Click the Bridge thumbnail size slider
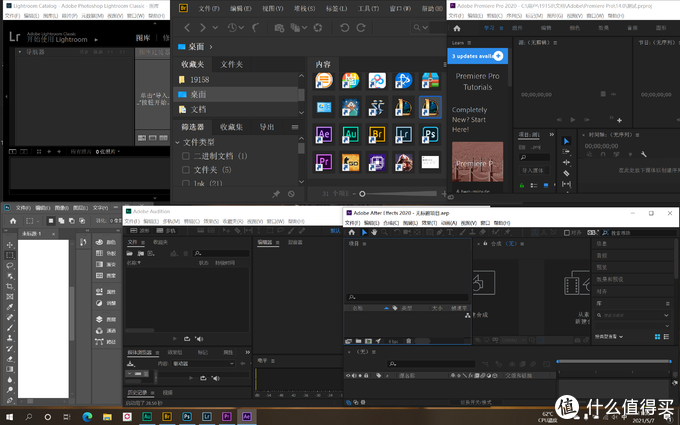 click(x=400, y=193)
